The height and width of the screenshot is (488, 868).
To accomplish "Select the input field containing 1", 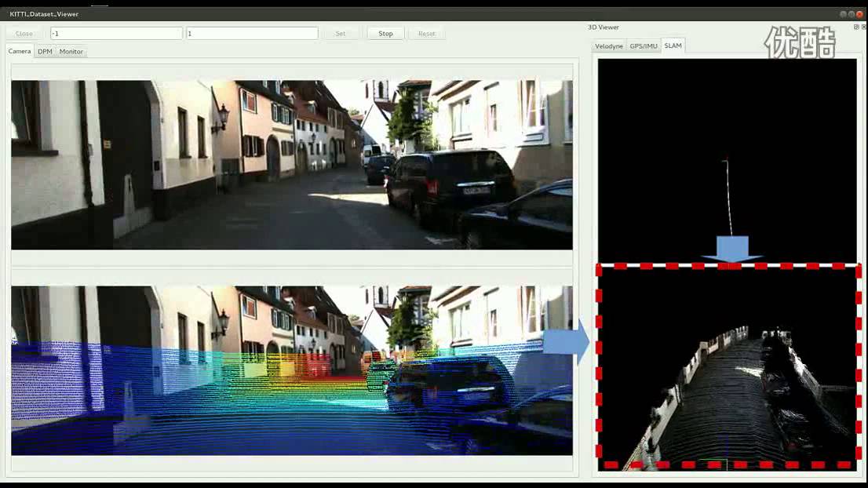I will pos(252,34).
